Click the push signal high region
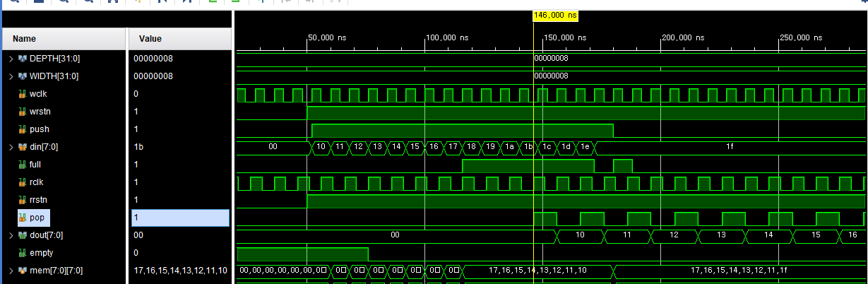The height and width of the screenshot is (284, 868). tap(463, 130)
